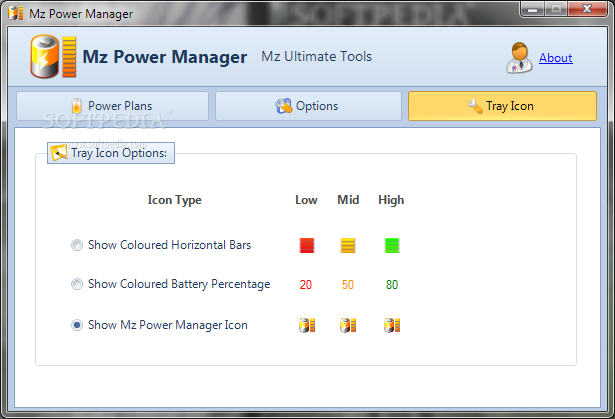Screen dimensions: 615x419
Task: Click the red Low horizontal bars icon
Action: 307,246
